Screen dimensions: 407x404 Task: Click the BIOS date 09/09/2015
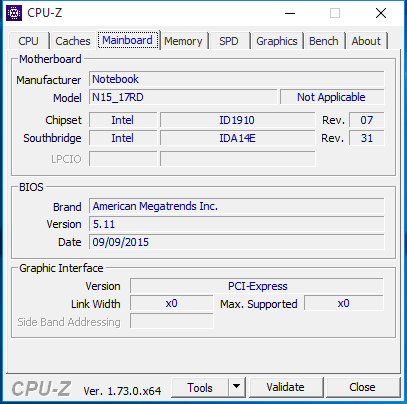[x=237, y=242]
